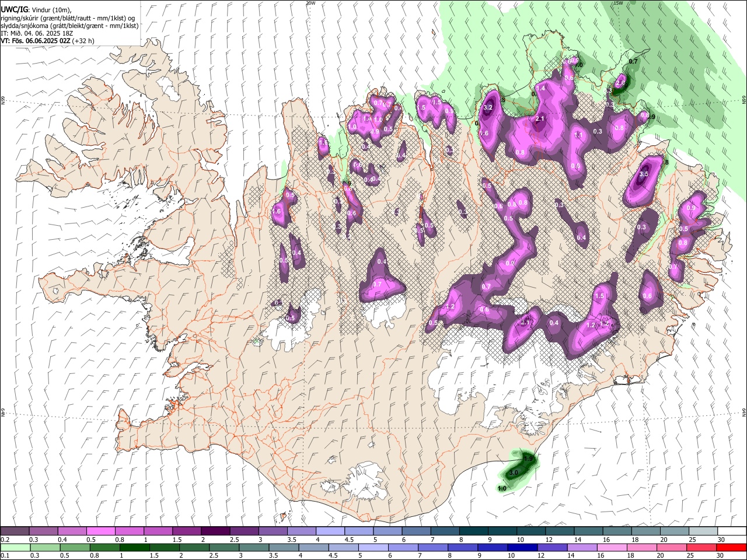Image resolution: width=747 pixels, height=560 pixels.
Task: Click the 'IT: Mið. 04. 06. 2025 18Z' line
Action: tap(37, 33)
